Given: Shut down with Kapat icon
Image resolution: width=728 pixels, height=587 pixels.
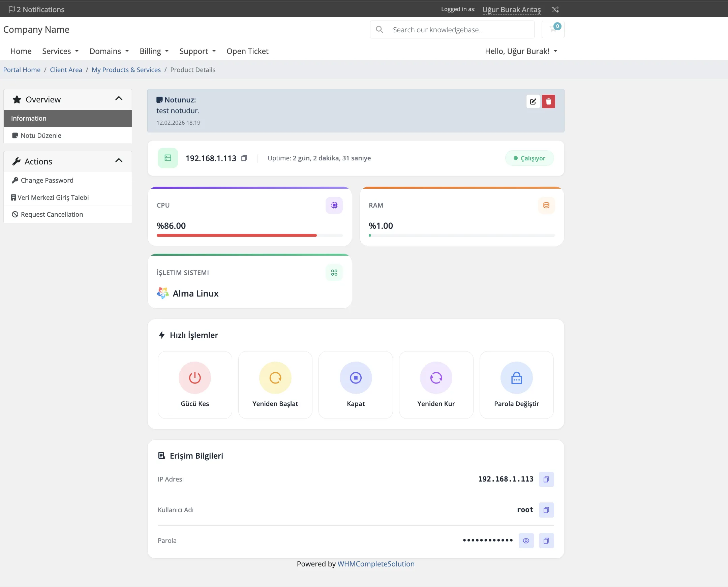Looking at the screenshot, I should click(356, 378).
